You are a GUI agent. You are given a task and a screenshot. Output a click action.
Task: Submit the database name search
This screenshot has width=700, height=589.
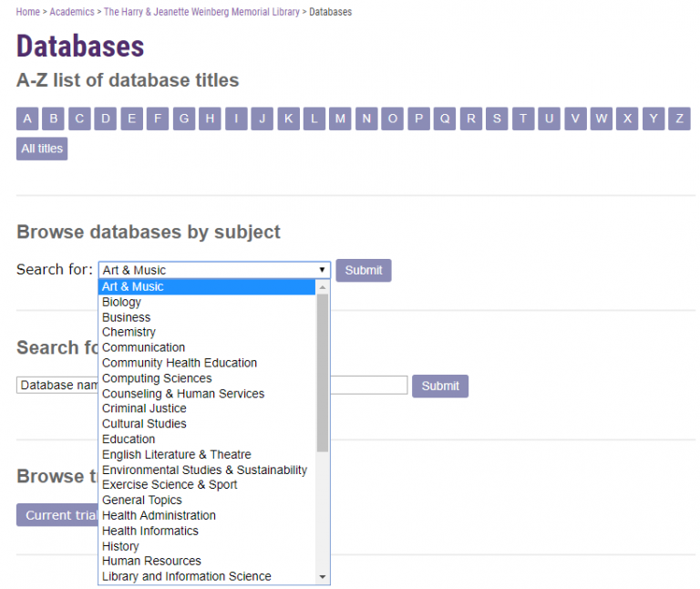[440, 386]
